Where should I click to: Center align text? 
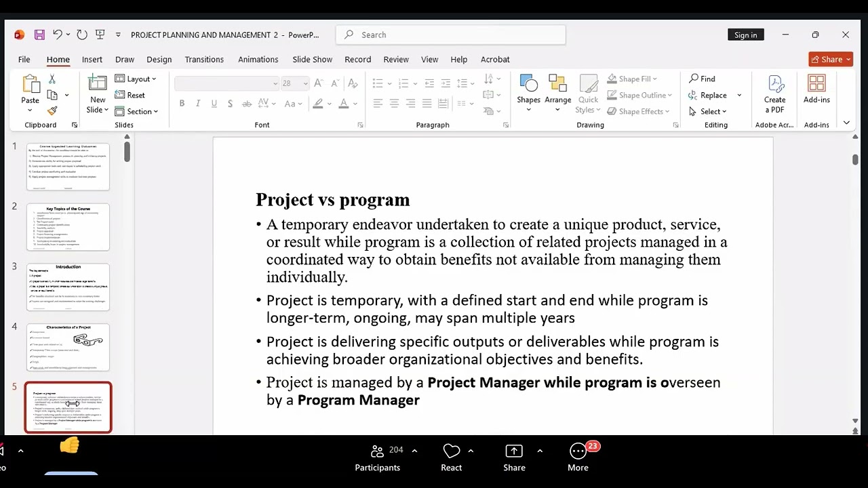[x=394, y=104]
